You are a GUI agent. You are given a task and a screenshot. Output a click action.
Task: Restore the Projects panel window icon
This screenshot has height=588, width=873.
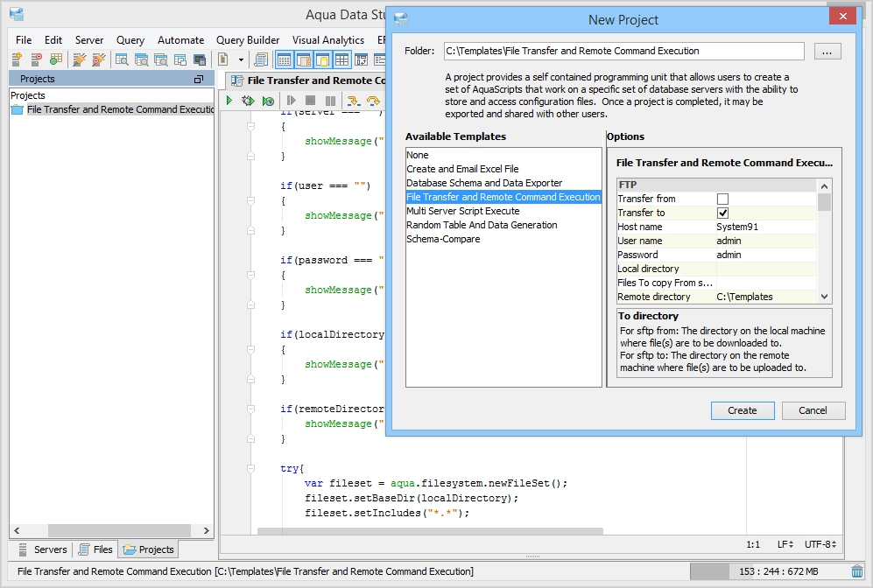(199, 79)
